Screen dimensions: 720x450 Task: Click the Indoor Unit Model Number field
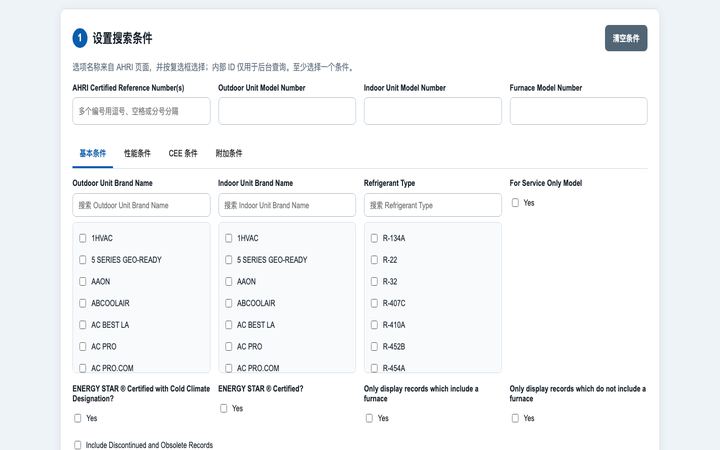coord(433,111)
